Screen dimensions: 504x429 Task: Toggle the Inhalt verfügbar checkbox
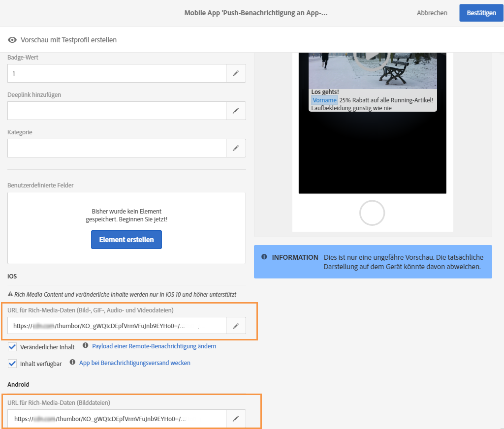[x=12, y=364]
